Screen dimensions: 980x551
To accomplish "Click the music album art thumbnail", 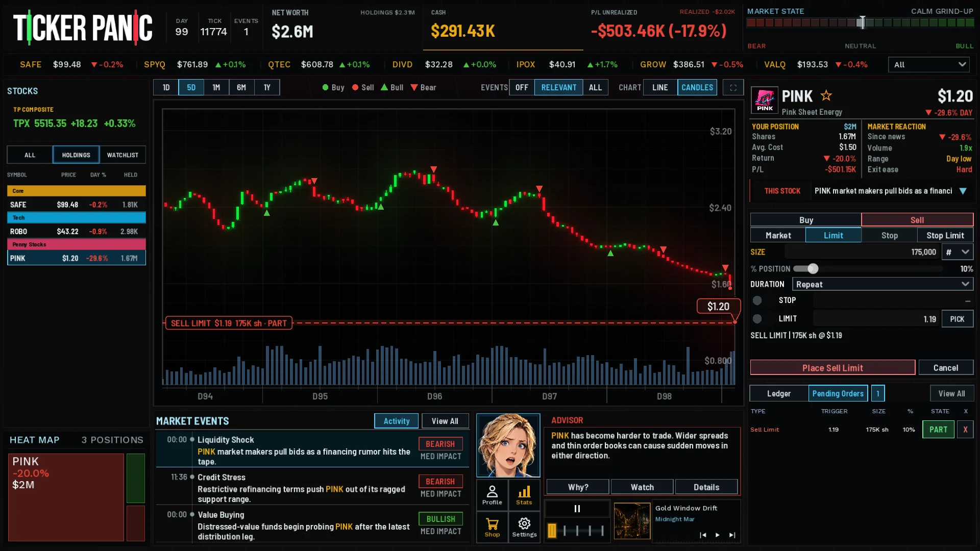I will [x=632, y=521].
